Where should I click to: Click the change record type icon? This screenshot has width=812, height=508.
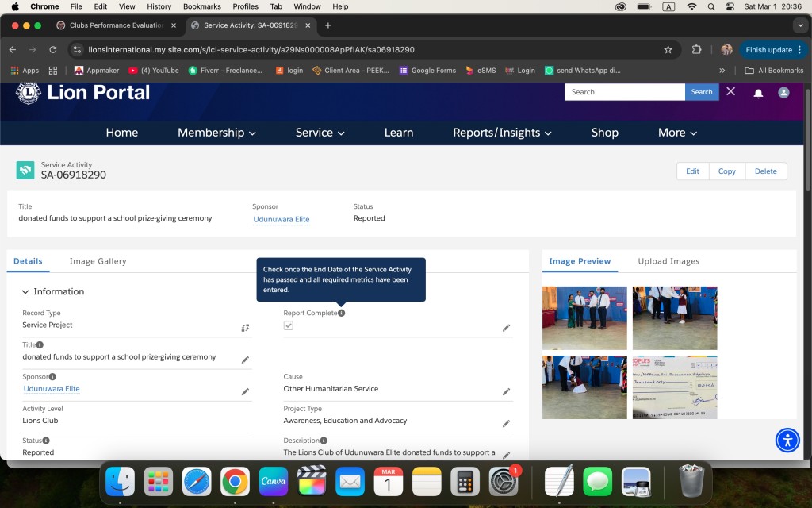coord(245,328)
